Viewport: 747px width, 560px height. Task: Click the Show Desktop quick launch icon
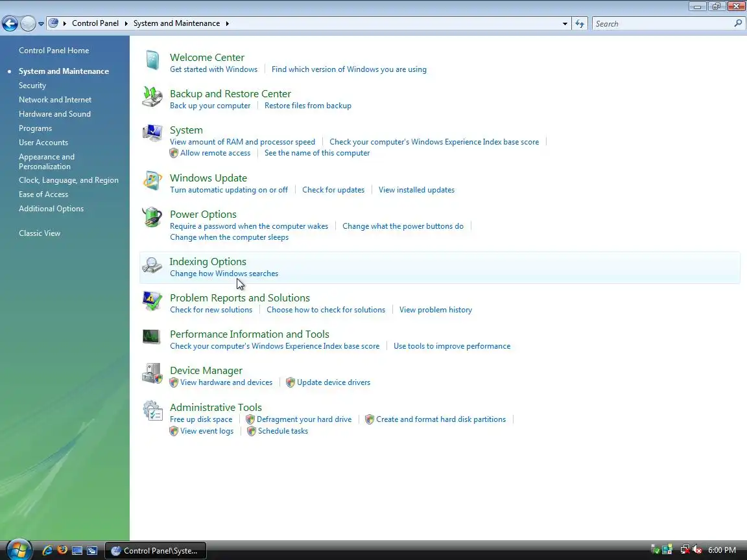coord(77,550)
